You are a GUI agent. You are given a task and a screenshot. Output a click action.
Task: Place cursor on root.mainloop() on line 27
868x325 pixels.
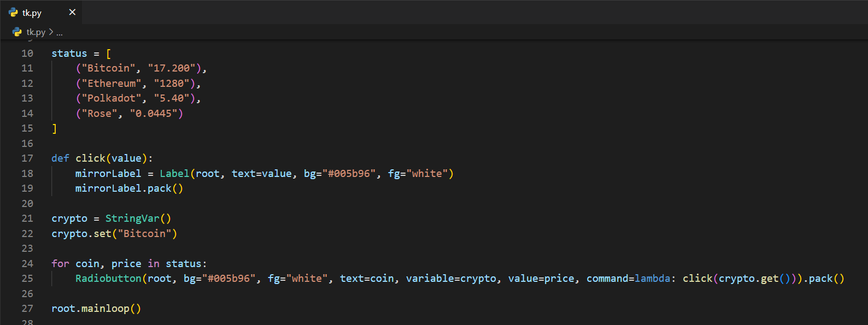click(x=96, y=309)
